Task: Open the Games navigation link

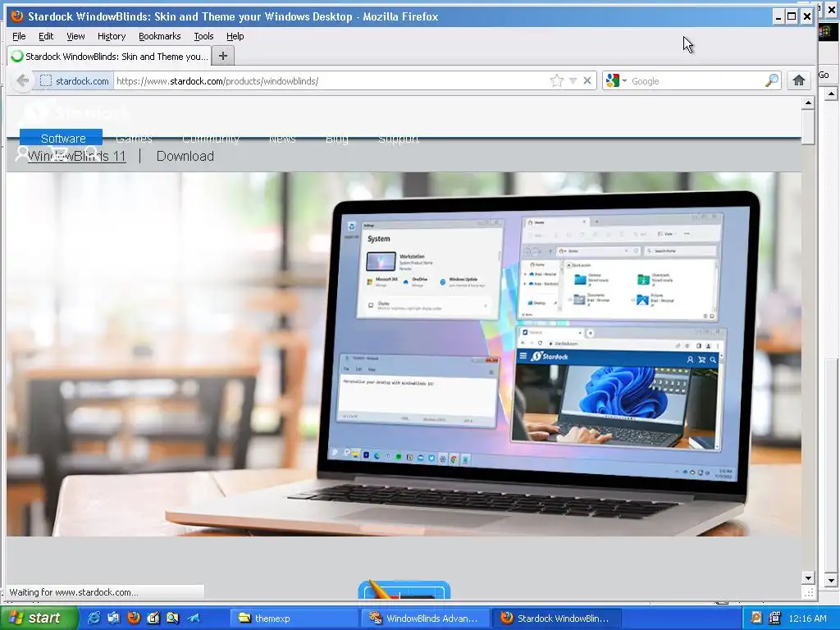Action: [x=134, y=139]
